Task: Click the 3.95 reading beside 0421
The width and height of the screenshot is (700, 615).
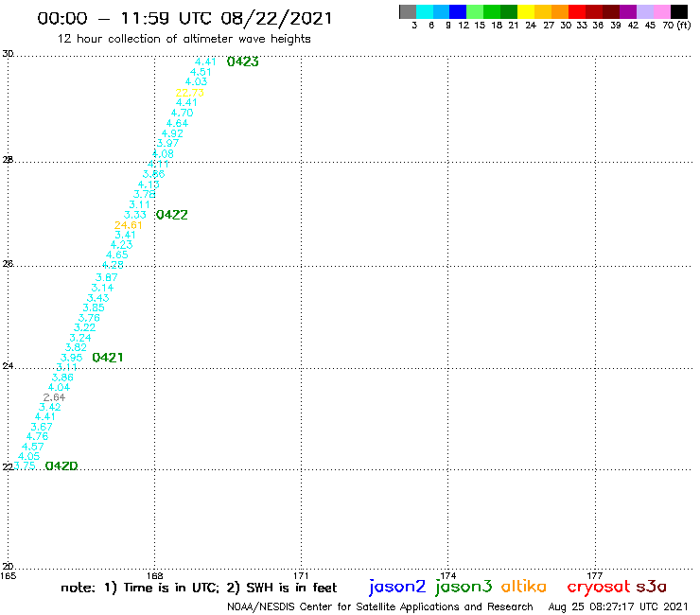Action: click(72, 358)
